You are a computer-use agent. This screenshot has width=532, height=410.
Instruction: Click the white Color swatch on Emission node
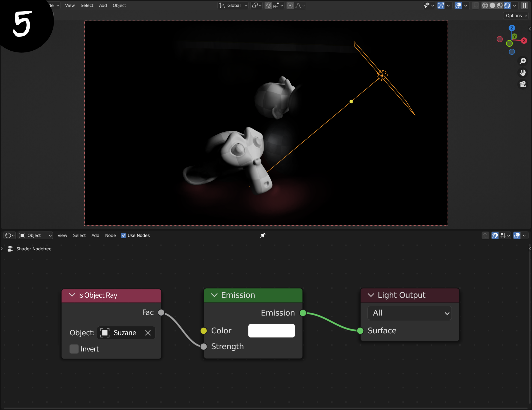[x=271, y=331]
